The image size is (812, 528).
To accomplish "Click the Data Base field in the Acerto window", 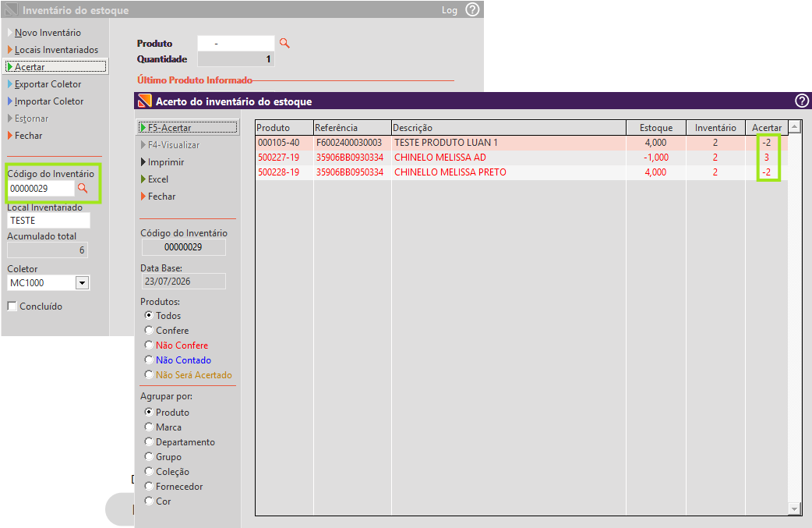I will (183, 282).
